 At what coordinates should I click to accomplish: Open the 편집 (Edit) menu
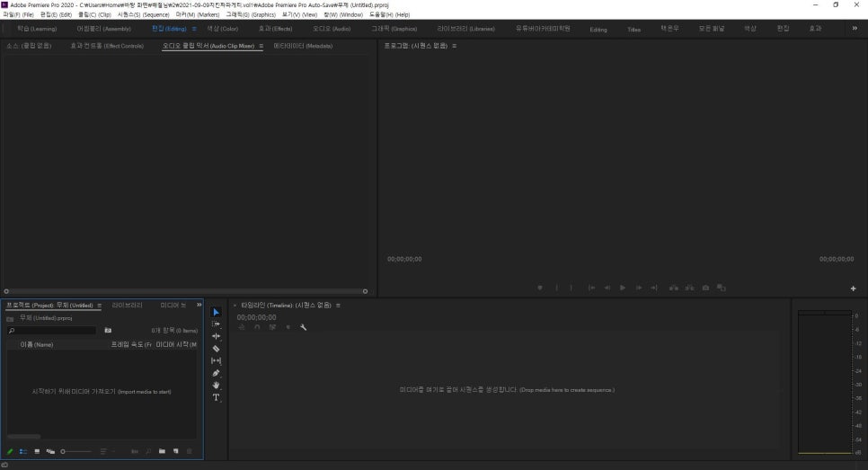tap(56, 15)
